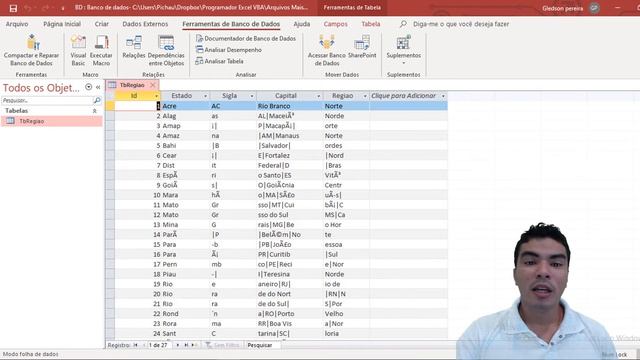This screenshot has width=640, height=360.
Task: Click the Executar Macro icon
Action: (101, 50)
